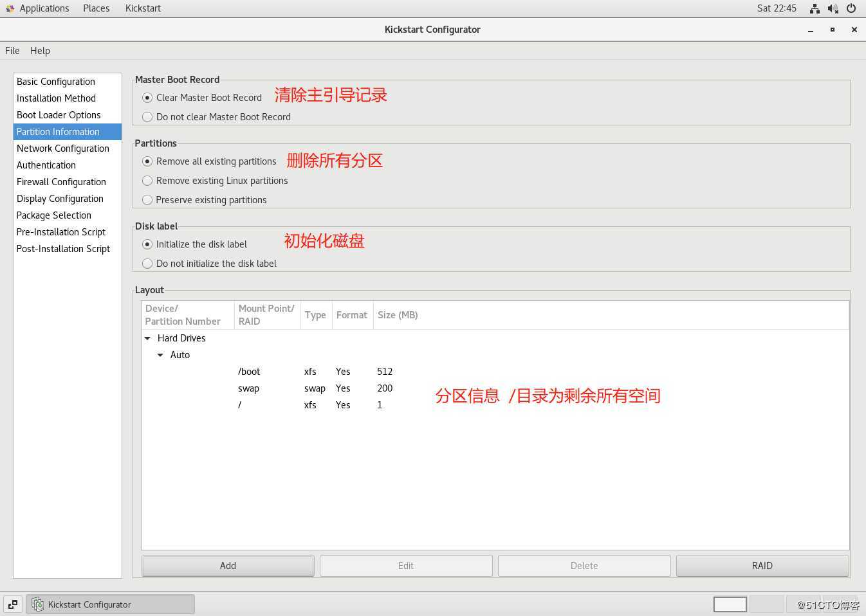
Task: Collapse the Hard Drives tree node
Action: coord(147,338)
